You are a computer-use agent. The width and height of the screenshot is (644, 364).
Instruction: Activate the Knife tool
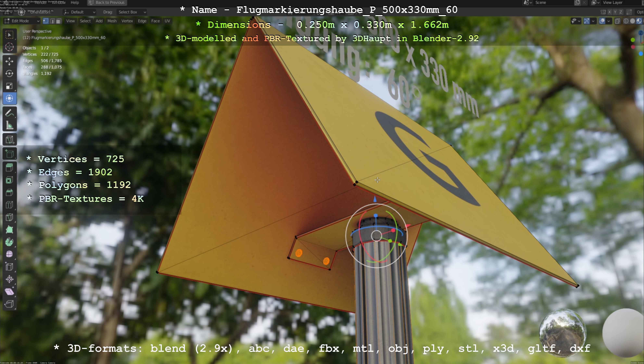click(9, 217)
